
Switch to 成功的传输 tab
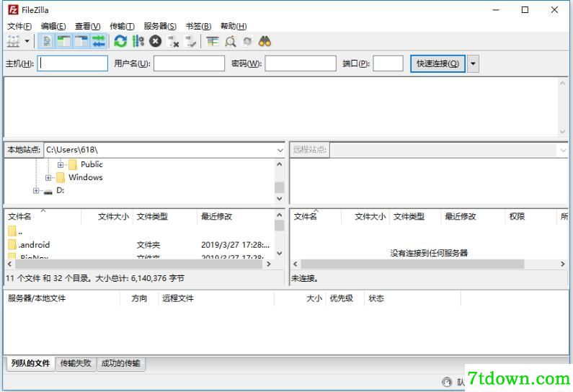tap(120, 363)
